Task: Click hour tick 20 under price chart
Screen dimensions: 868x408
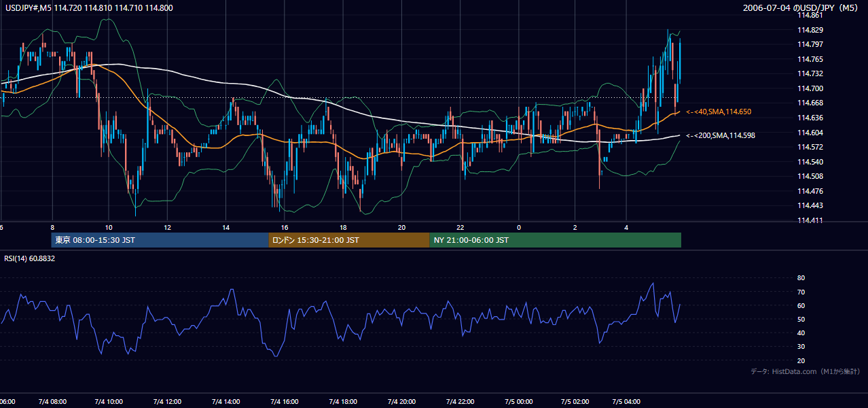Action: pyautogui.click(x=402, y=227)
